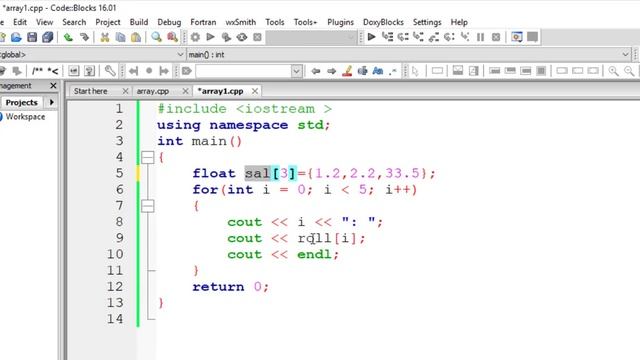640x360 pixels.
Task: Open Replace toolbar icon
Action: coord(172,38)
